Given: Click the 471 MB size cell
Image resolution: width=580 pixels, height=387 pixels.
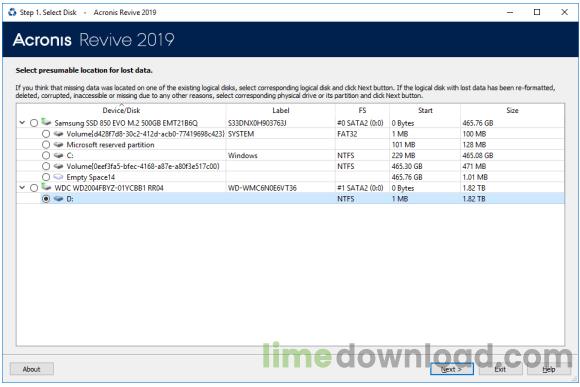Looking at the screenshot, I should [474, 166].
